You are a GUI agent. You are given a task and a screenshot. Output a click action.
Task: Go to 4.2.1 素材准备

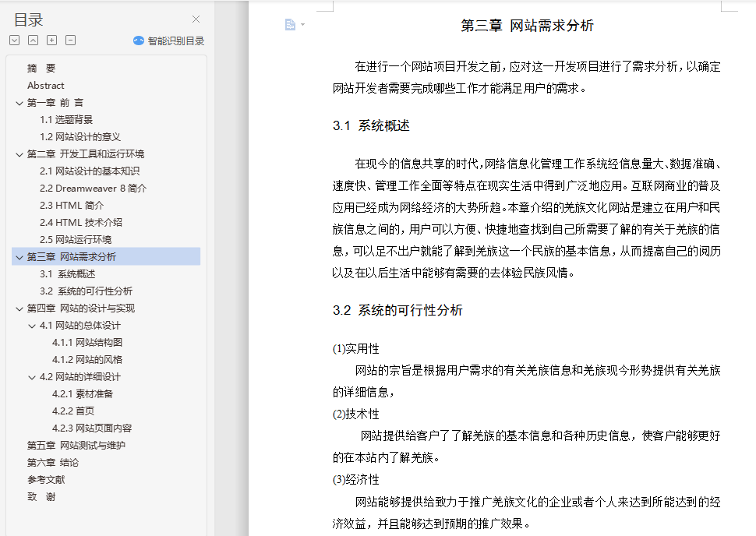pos(83,393)
